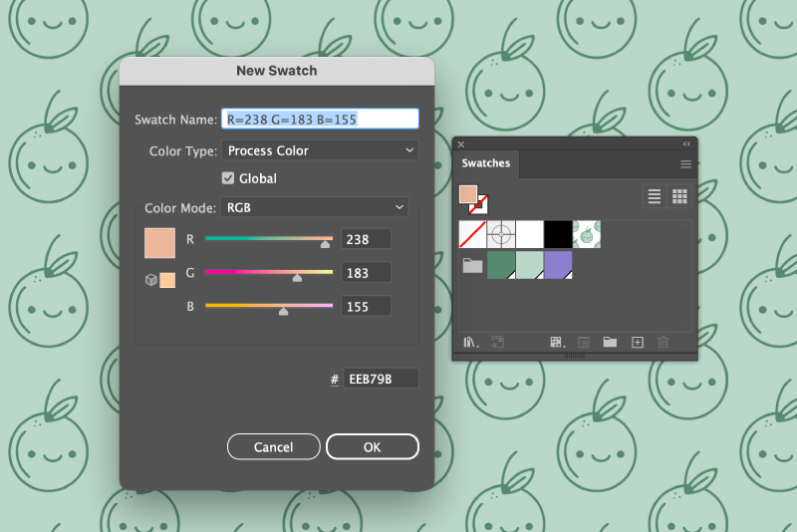Click the peach color preview in dialog
The height and width of the screenshot is (532, 797).
160,243
